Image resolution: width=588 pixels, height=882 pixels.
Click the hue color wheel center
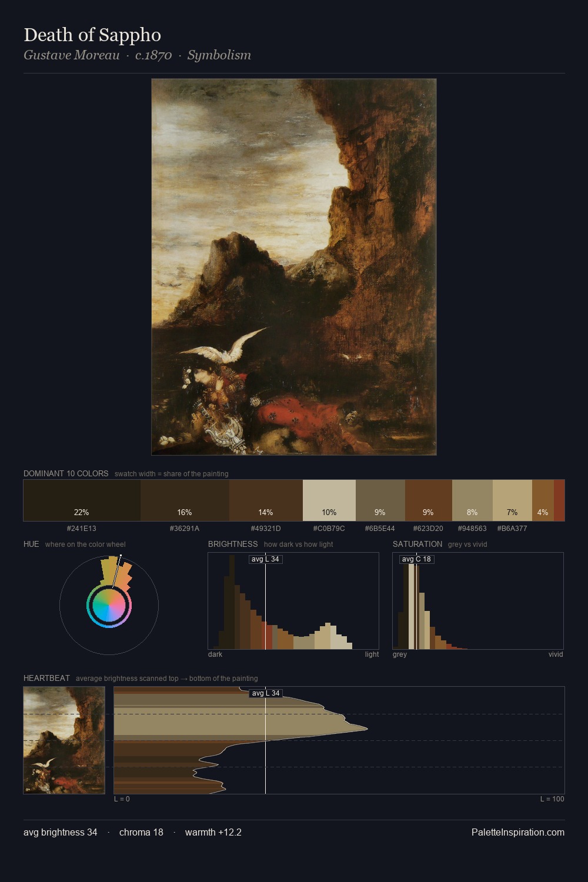(x=109, y=606)
